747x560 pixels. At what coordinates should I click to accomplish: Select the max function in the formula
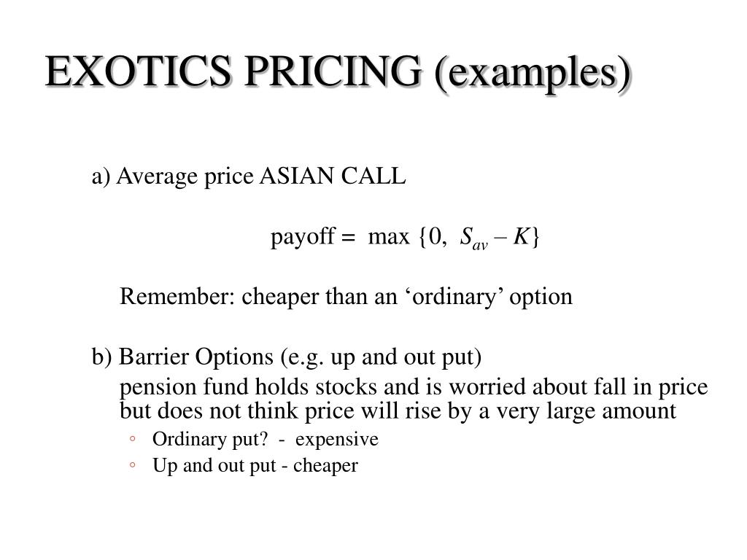coord(389,237)
